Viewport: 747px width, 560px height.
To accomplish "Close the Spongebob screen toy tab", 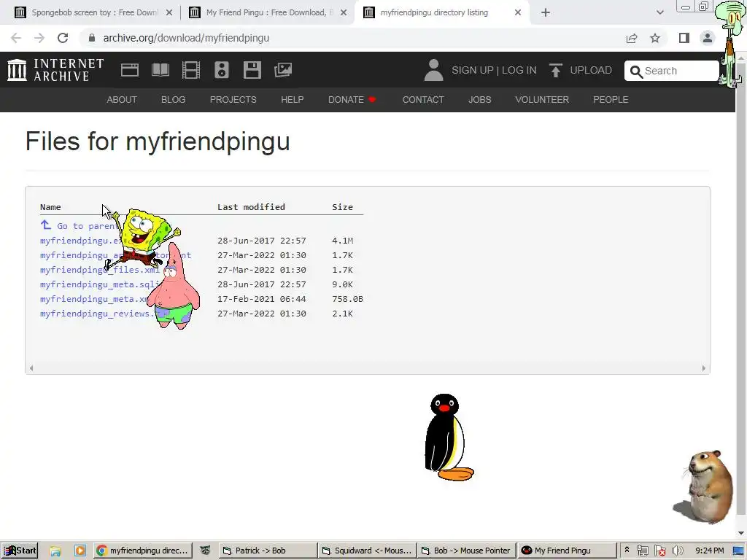I will pos(169,13).
